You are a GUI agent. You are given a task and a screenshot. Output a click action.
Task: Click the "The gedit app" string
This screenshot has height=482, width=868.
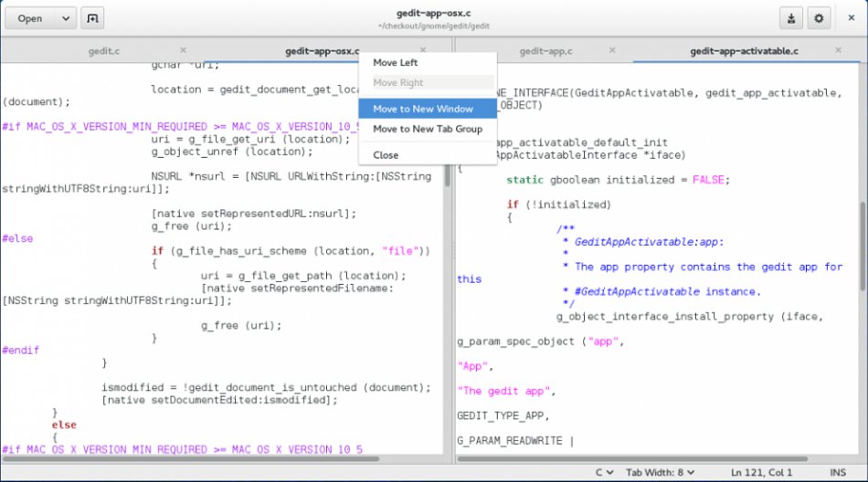(503, 391)
